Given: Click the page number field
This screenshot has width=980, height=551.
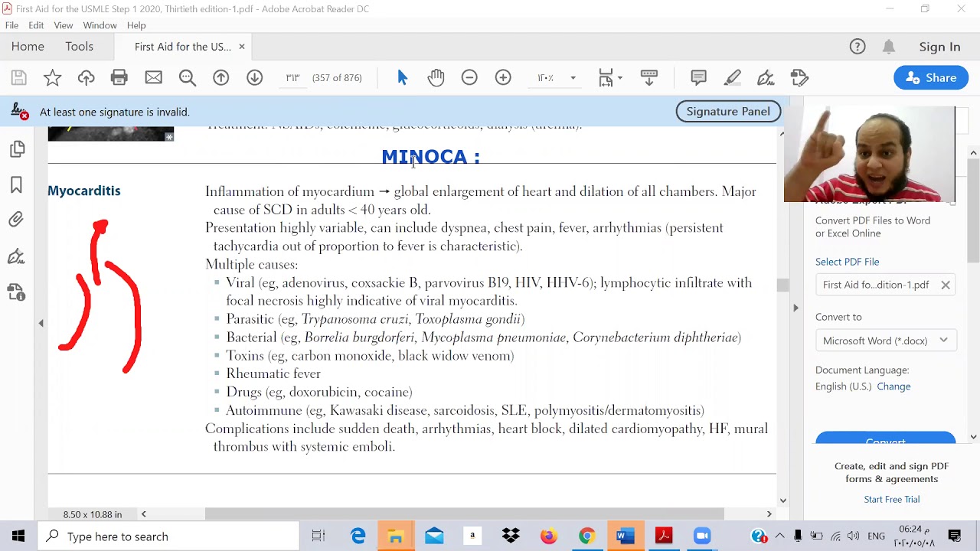Looking at the screenshot, I should pyautogui.click(x=292, y=77).
